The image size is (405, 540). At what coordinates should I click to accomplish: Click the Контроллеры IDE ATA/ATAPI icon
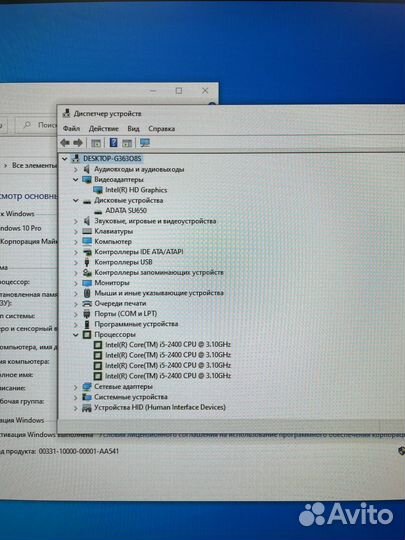pos(87,252)
